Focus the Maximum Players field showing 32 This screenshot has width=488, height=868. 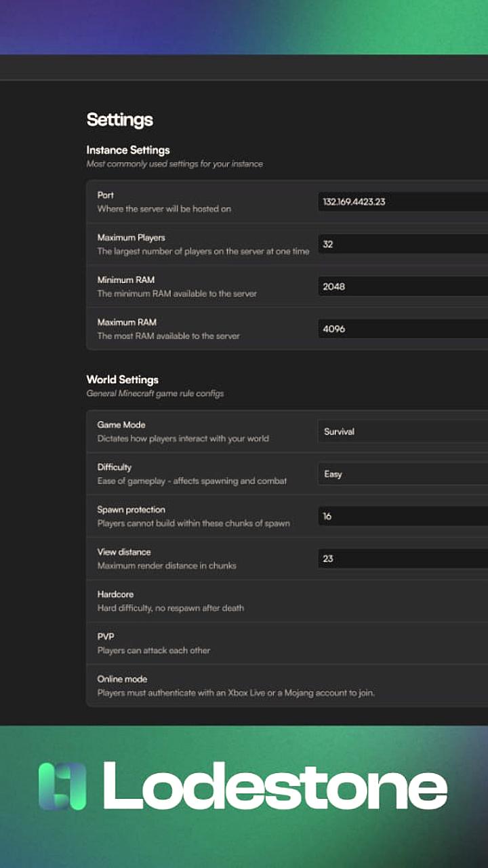[x=403, y=244]
